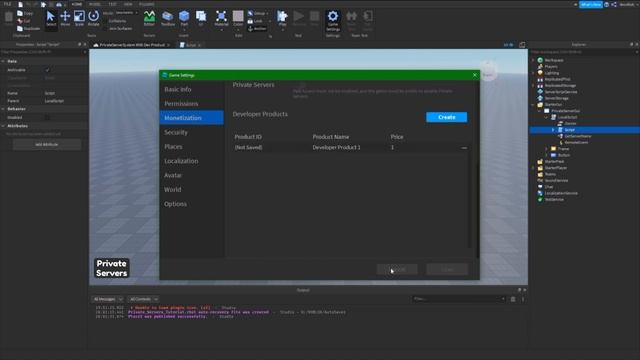This screenshot has width=640, height=360.
Task: Open the Material picker
Action: click(221, 18)
